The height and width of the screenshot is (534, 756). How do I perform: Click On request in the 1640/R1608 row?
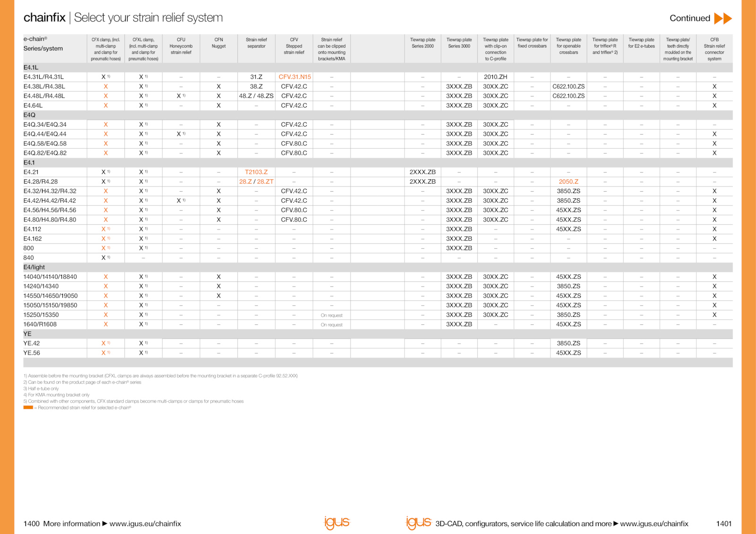332,325
